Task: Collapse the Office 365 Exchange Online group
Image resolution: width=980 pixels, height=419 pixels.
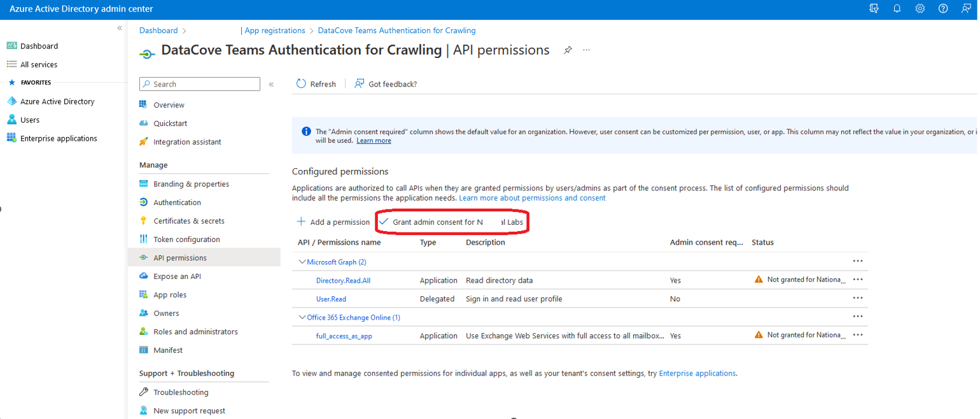Action: pos(302,317)
